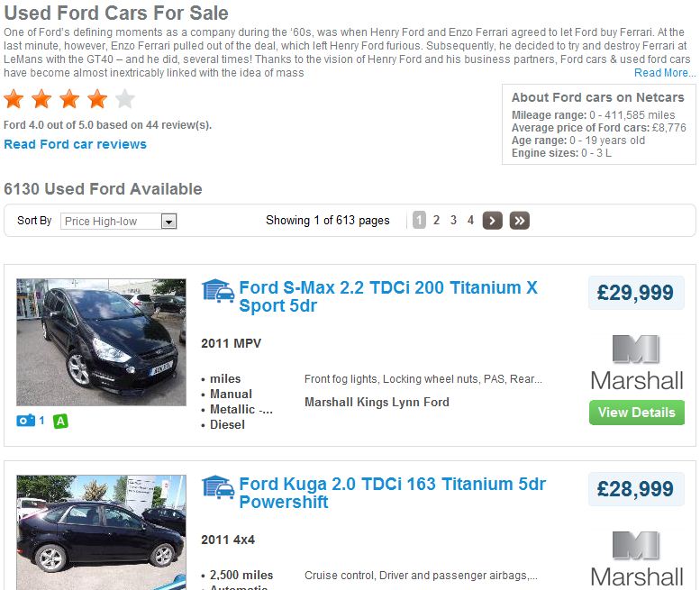Click the Marshall dealer logo for S-Max
This screenshot has height=590, width=700.
pyautogui.click(x=636, y=362)
